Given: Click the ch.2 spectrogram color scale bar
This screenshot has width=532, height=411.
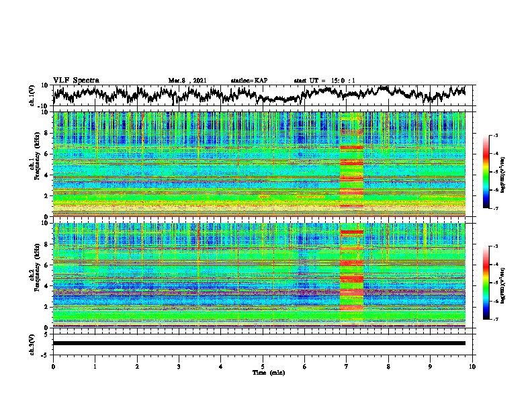Looking at the screenshot, I should tap(486, 283).
